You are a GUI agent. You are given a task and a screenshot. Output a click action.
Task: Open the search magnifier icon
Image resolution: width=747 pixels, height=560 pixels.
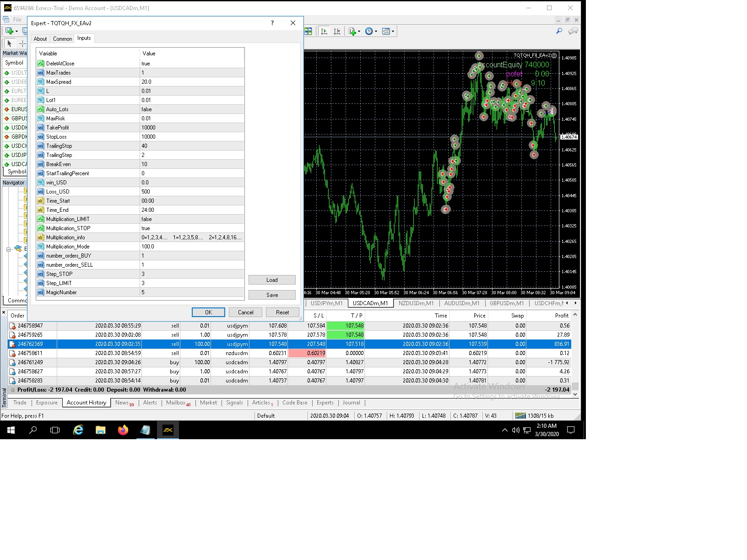(559, 31)
